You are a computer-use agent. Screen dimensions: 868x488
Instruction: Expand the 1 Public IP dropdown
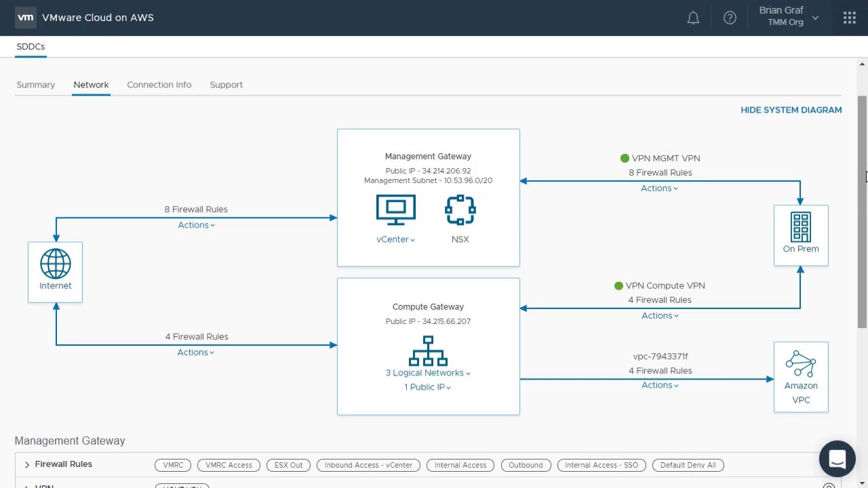[428, 387]
